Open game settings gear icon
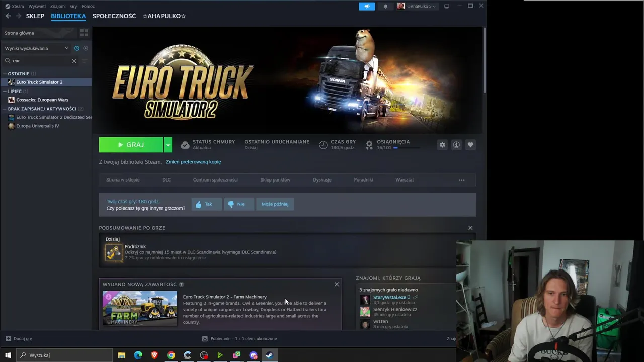The height and width of the screenshot is (362, 644). [442, 145]
